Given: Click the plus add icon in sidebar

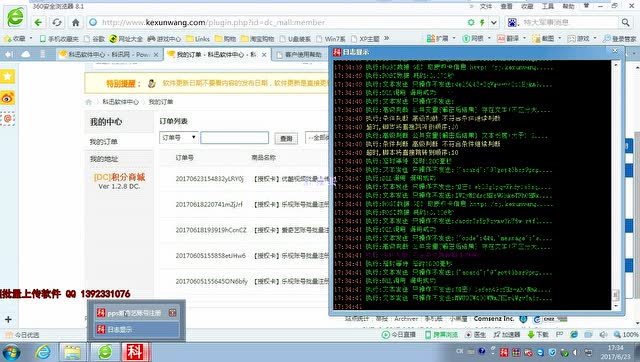Looking at the screenshot, I should coord(8,320).
